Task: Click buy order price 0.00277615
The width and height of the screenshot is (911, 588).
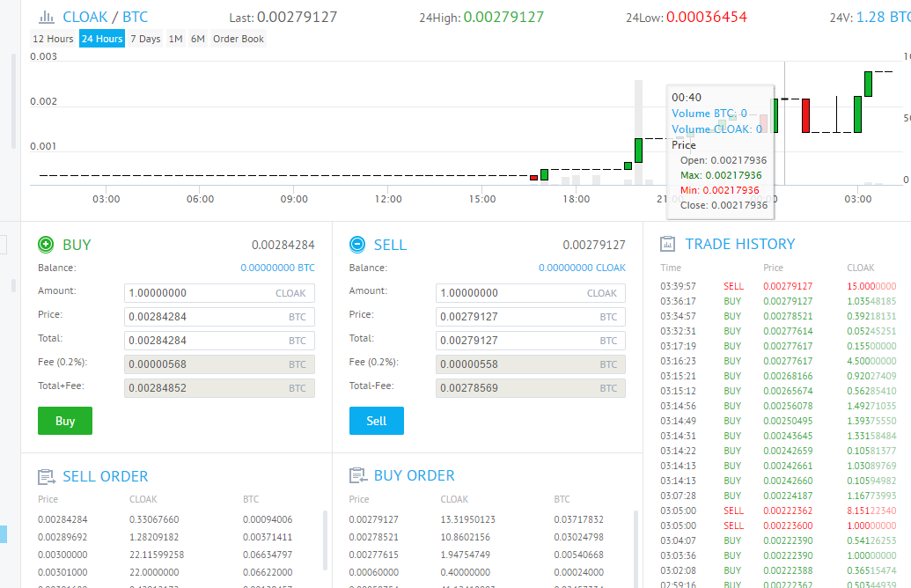Action: 373,555
